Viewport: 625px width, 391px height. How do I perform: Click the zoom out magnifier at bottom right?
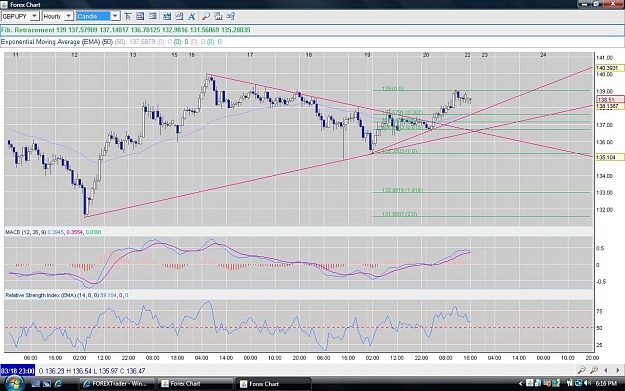tap(582, 370)
